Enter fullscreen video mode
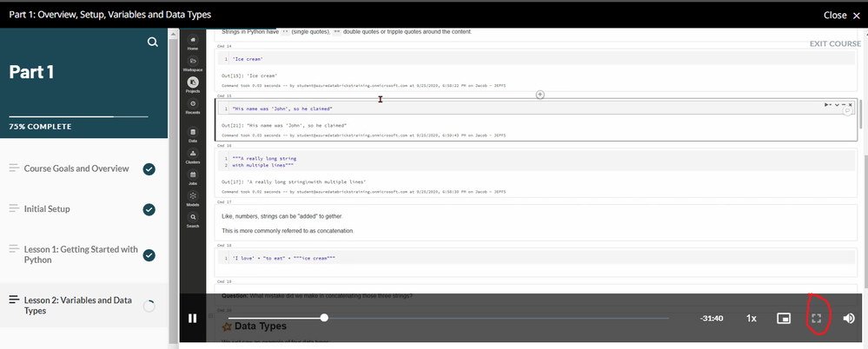This screenshot has width=868, height=349. 816,319
